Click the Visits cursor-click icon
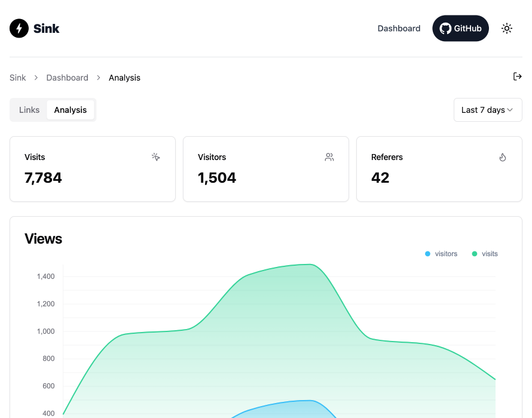Screen dimensions: 532x418 [x=156, y=157]
